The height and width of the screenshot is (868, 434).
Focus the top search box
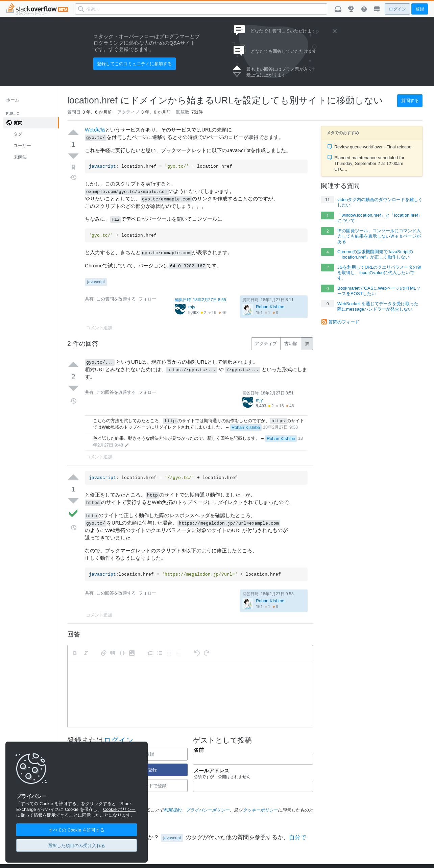[201, 9]
